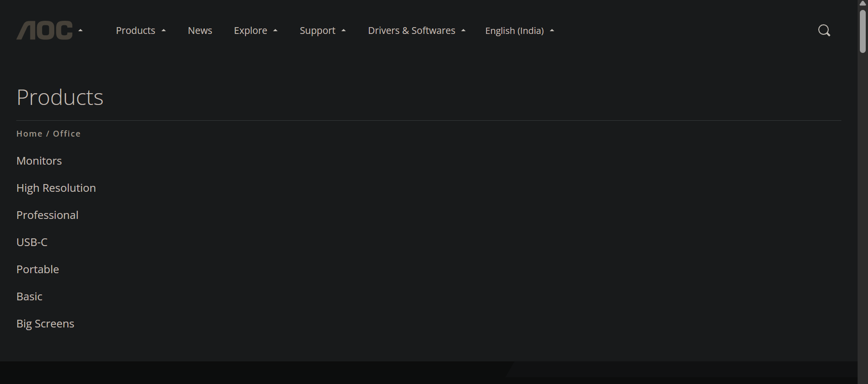Screen dimensions: 868x384
Task: Expand the Explore dropdown arrow
Action: pos(275,31)
